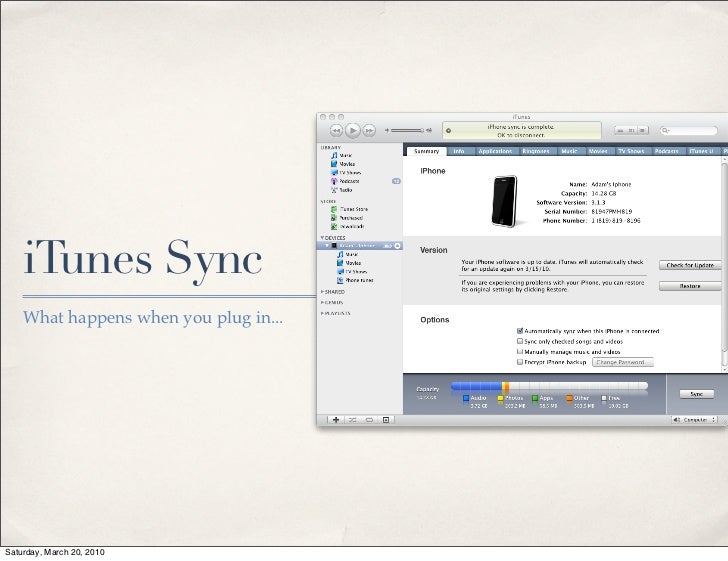The image size is (728, 561).
Task: Click the yellow Photos legend swatch
Action: (x=500, y=398)
